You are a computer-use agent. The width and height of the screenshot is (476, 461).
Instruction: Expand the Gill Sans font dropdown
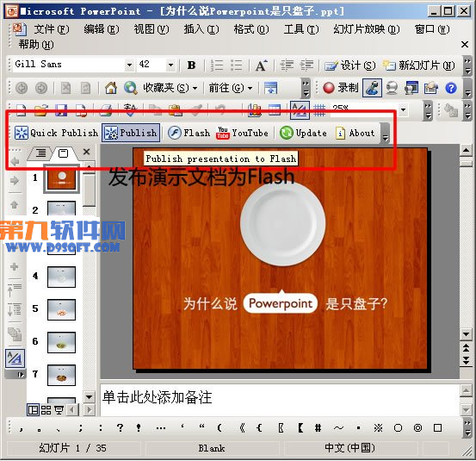[x=130, y=65]
